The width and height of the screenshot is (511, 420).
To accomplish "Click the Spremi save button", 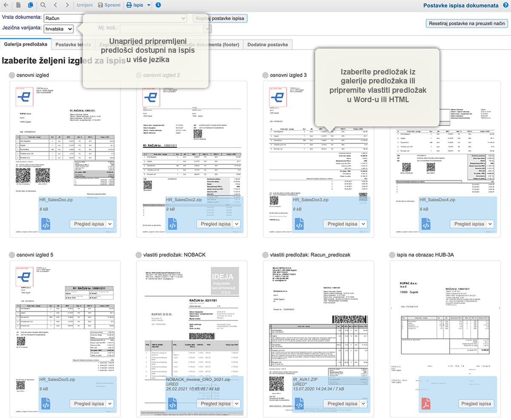I will [x=109, y=6].
